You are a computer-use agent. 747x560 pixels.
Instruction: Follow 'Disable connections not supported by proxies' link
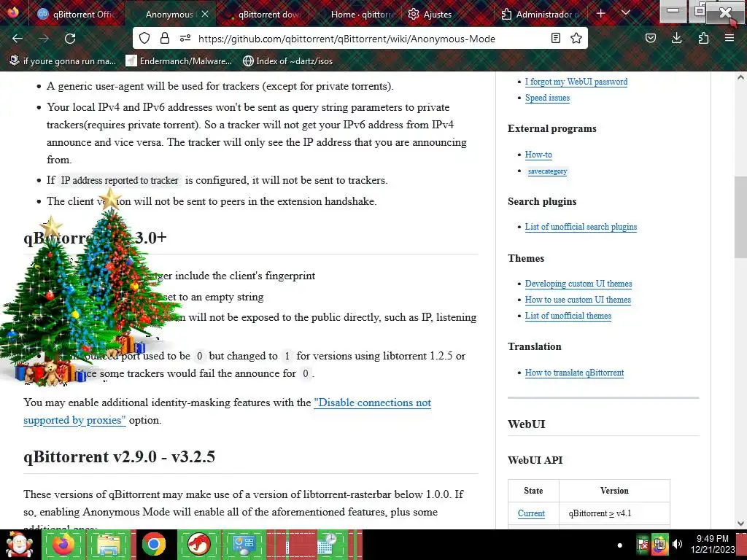372,402
